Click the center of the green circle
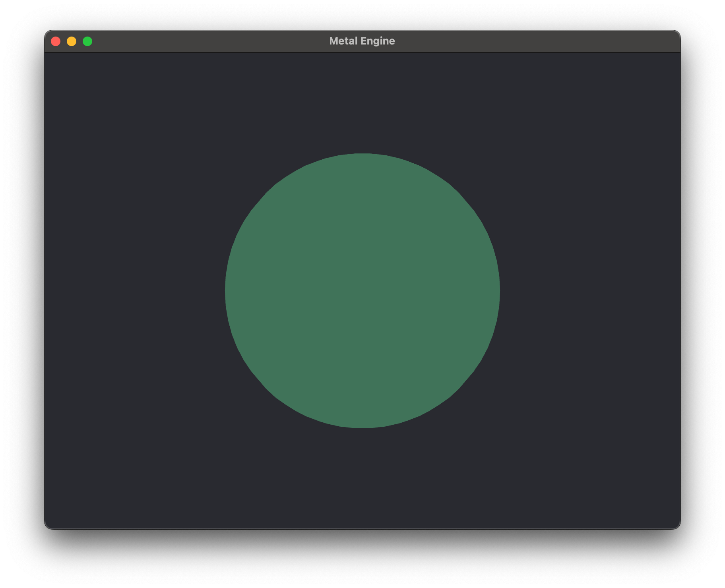This screenshot has width=725, height=588. click(362, 291)
